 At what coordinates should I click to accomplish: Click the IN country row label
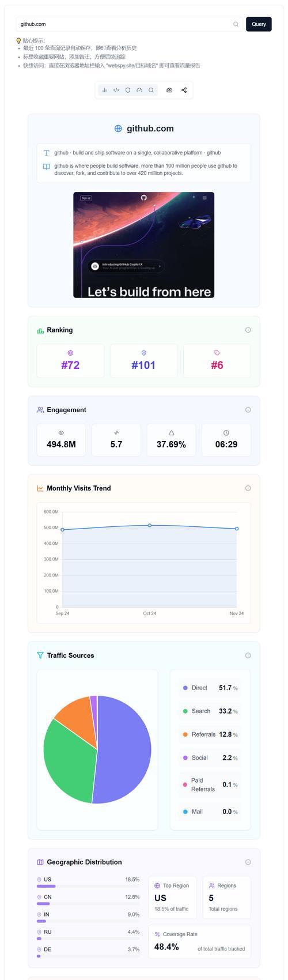coord(47,914)
